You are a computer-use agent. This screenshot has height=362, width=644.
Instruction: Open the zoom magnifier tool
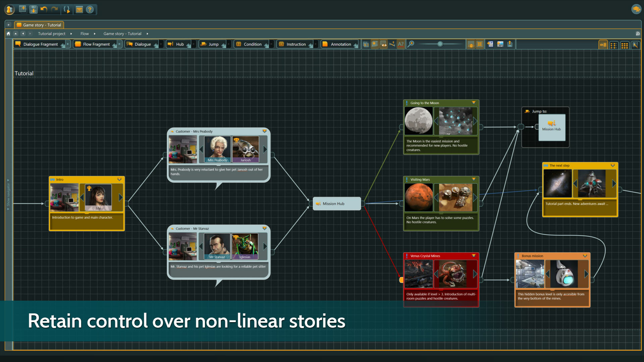coord(411,44)
